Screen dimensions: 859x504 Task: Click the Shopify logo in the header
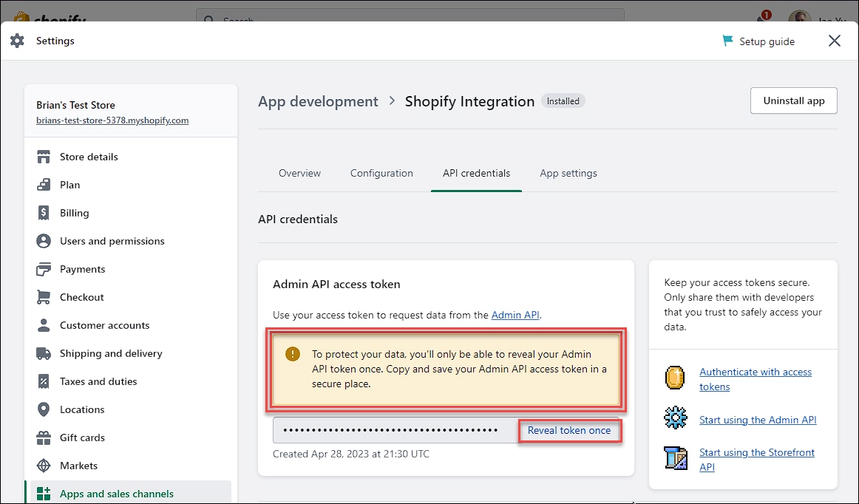point(50,16)
